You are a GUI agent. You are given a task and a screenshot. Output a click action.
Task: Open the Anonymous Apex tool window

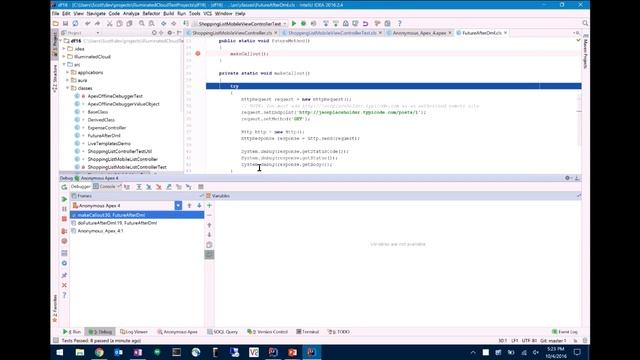click(x=178, y=332)
